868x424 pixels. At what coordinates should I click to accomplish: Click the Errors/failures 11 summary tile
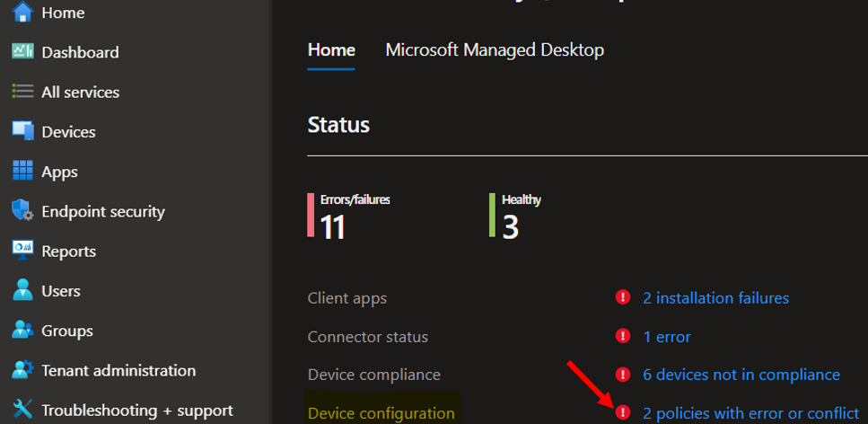[349, 216]
